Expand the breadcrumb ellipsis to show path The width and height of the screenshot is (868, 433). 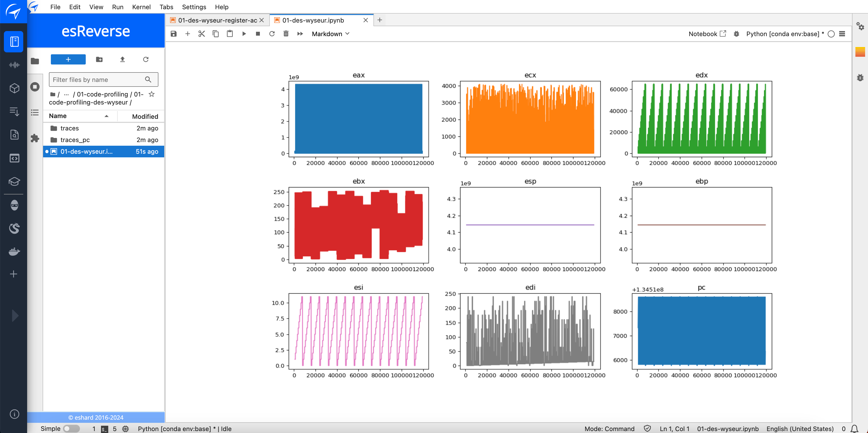(66, 94)
